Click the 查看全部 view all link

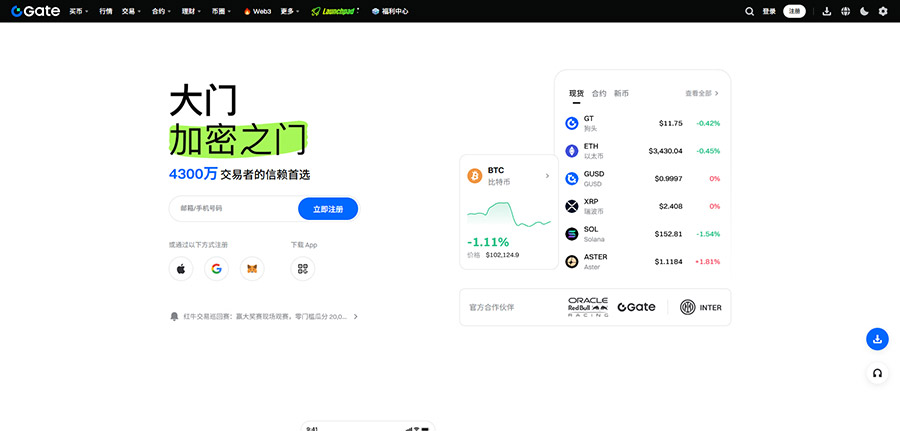pos(701,93)
